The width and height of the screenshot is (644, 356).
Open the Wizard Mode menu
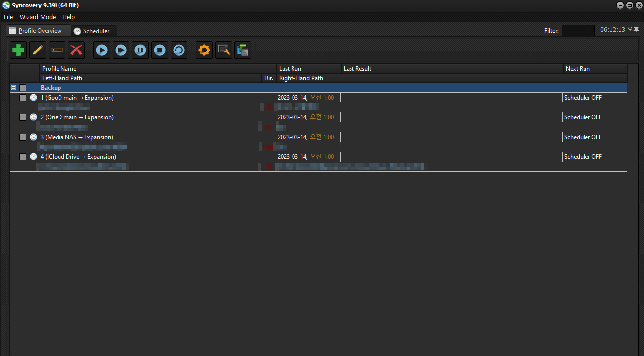(38, 17)
